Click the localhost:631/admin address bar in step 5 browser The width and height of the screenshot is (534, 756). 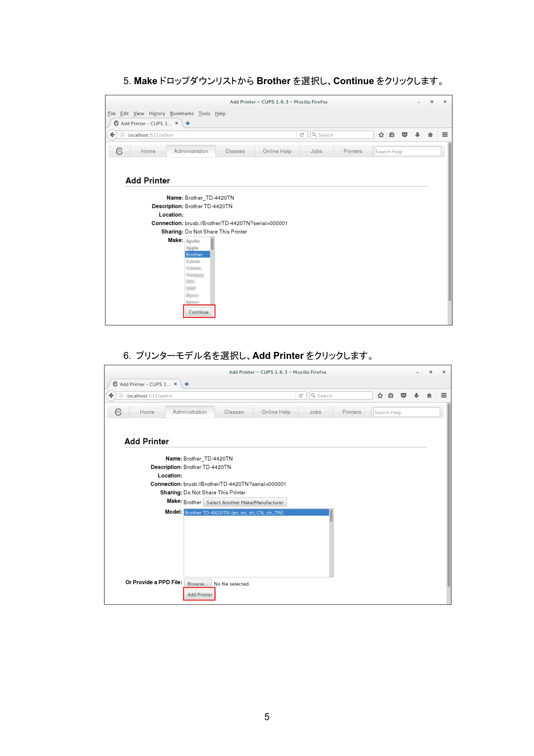tap(211, 135)
